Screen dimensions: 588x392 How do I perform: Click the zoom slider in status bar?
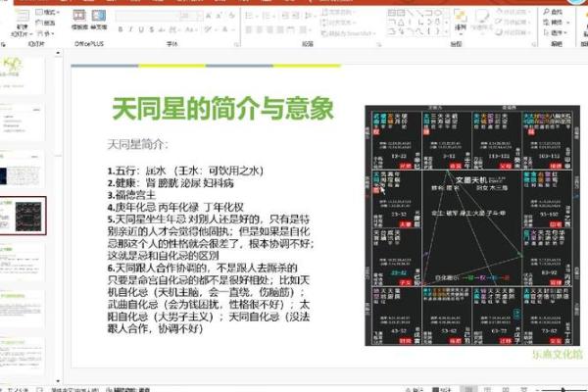[563, 390]
